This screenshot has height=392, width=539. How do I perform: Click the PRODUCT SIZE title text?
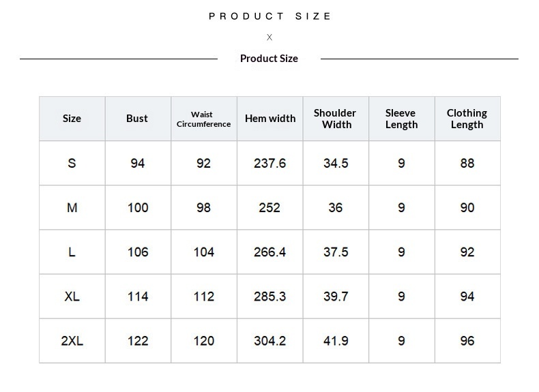270,16
